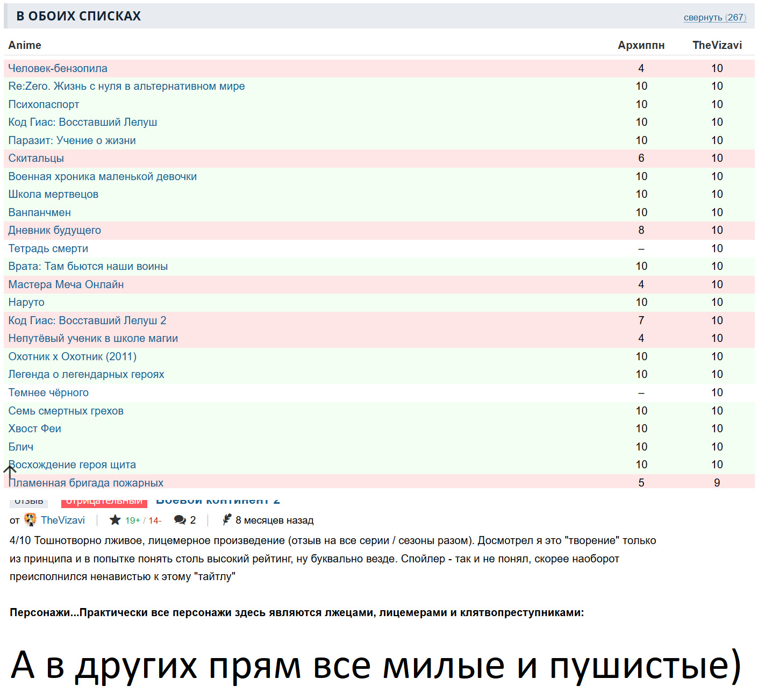Select the Тетрадь смерти title

point(48,248)
